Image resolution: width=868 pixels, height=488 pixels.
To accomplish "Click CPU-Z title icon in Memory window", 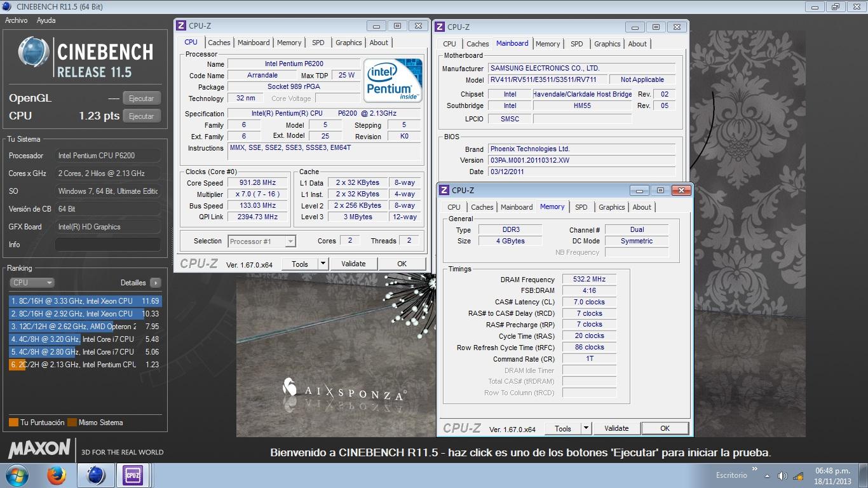I will [444, 190].
